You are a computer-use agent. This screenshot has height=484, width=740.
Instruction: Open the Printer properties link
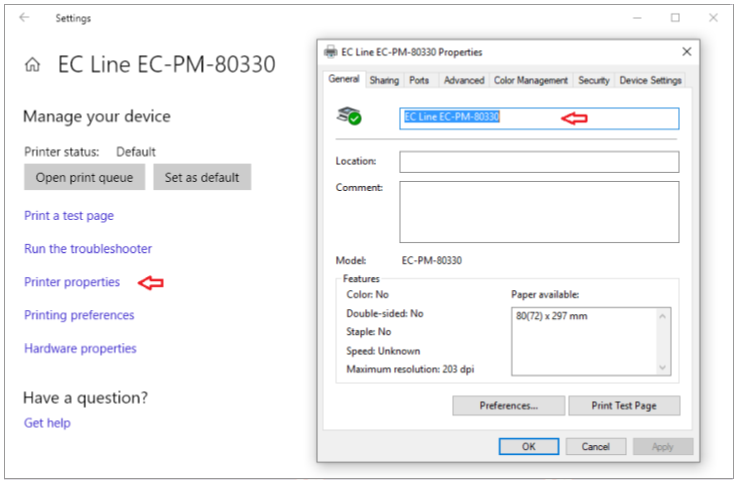[72, 282]
